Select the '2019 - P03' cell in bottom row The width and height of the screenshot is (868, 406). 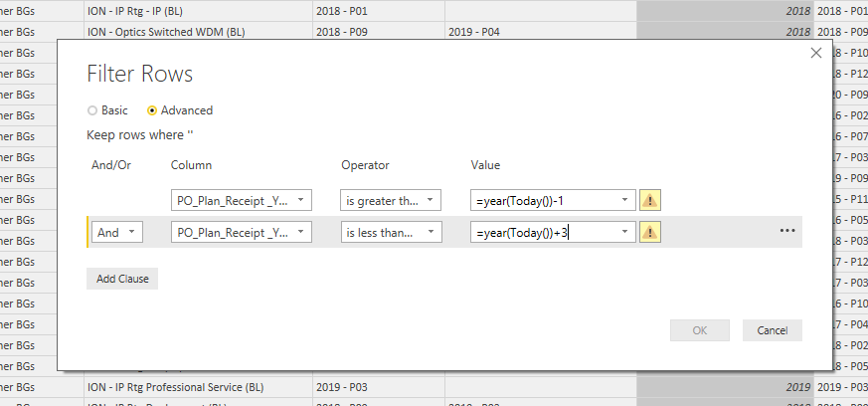click(x=379, y=387)
